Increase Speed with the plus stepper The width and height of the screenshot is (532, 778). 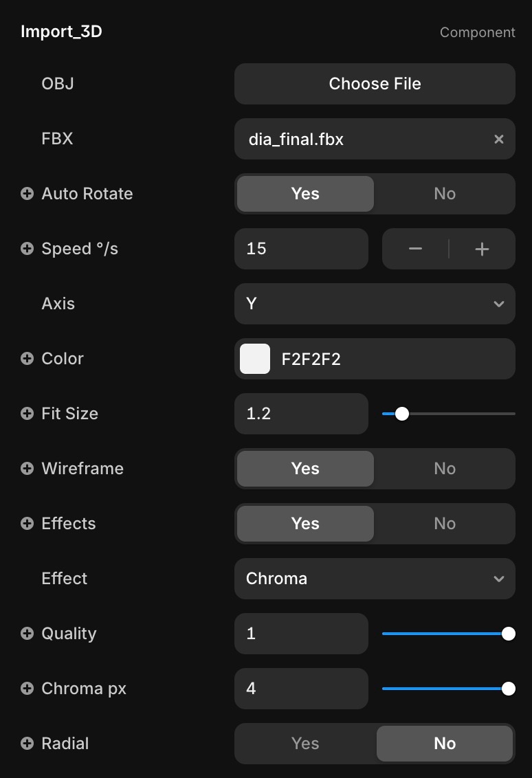[482, 249]
